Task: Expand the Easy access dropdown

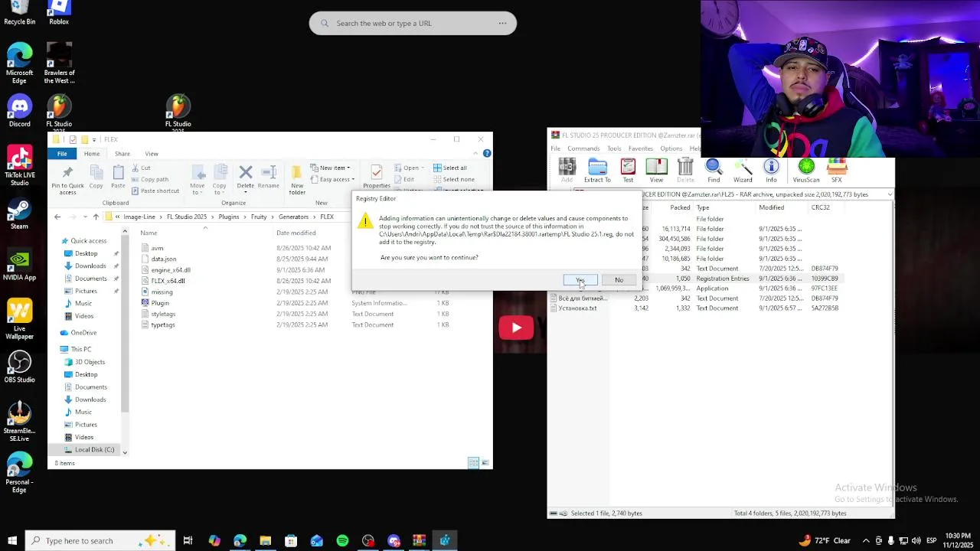Action: point(332,180)
